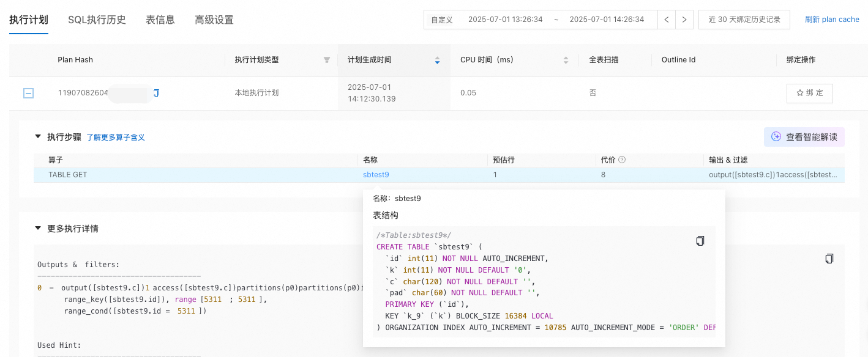Click the 代价 value 8
Image resolution: width=868 pixels, height=357 pixels.
pos(604,175)
